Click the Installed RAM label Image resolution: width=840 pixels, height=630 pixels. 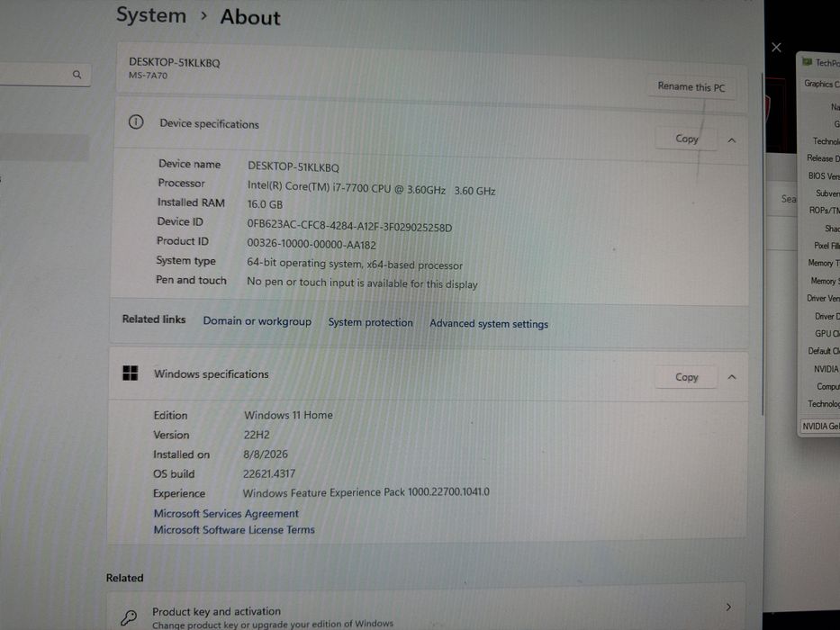point(191,202)
